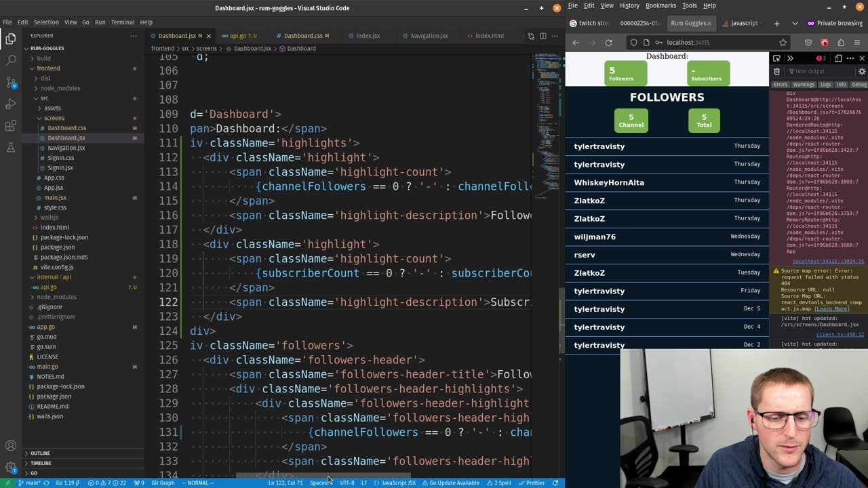Open the new tab plus in Firefox
The image size is (868, 488).
click(x=776, y=23)
